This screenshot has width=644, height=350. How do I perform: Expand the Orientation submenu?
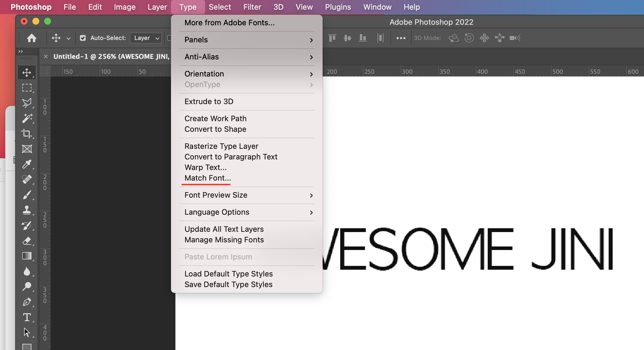pyautogui.click(x=247, y=74)
